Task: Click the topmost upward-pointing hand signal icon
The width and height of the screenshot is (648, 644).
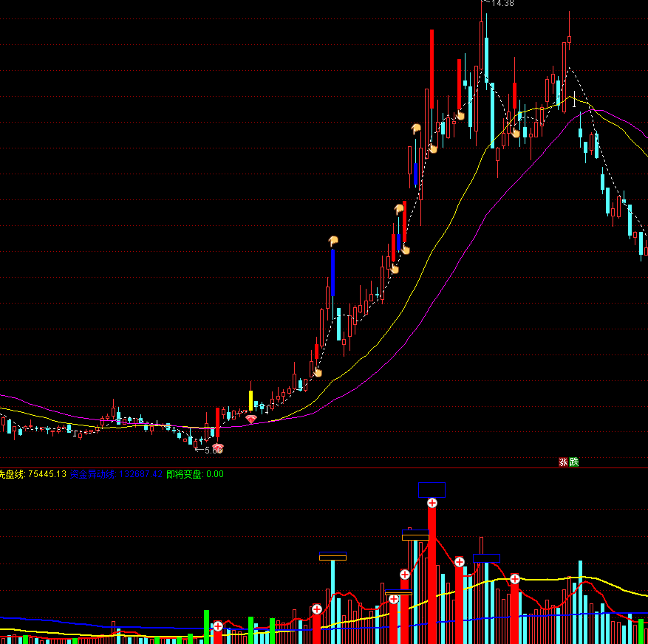Action: point(417,129)
